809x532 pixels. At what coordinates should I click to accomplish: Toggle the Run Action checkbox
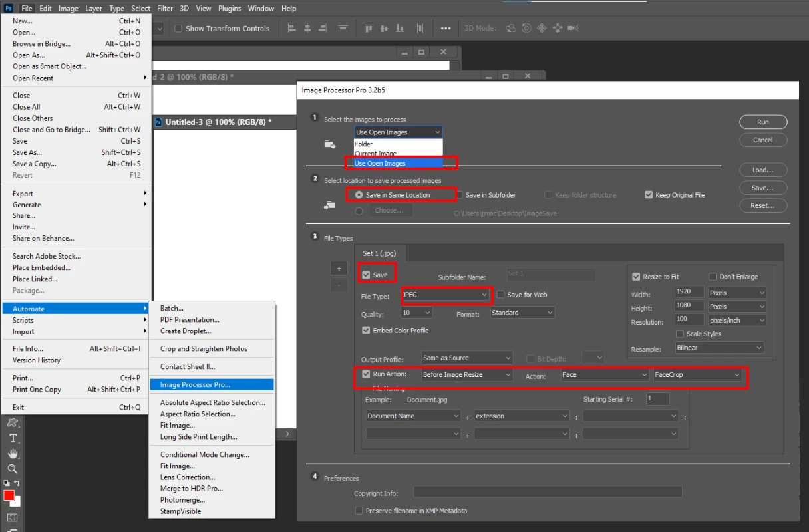pyautogui.click(x=366, y=374)
